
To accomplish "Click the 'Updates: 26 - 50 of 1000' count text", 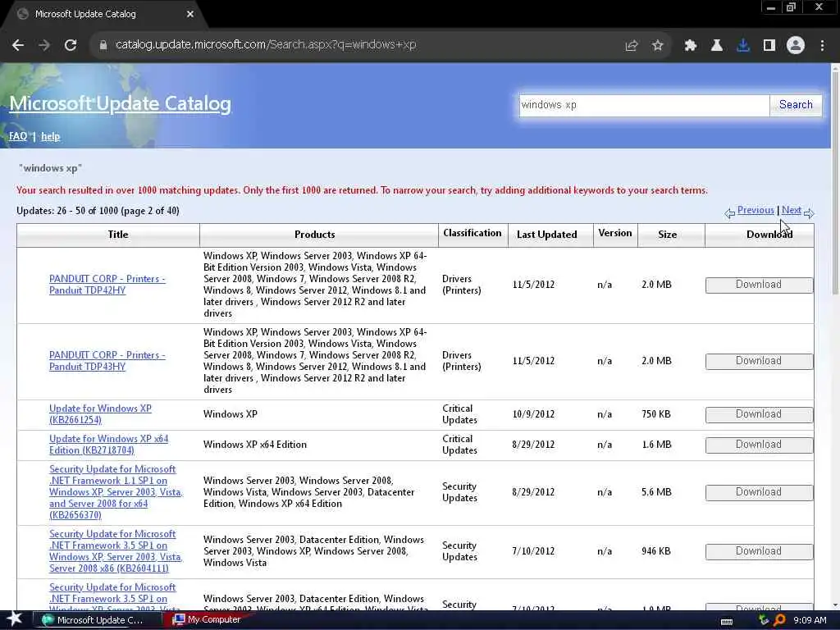I will click(98, 211).
